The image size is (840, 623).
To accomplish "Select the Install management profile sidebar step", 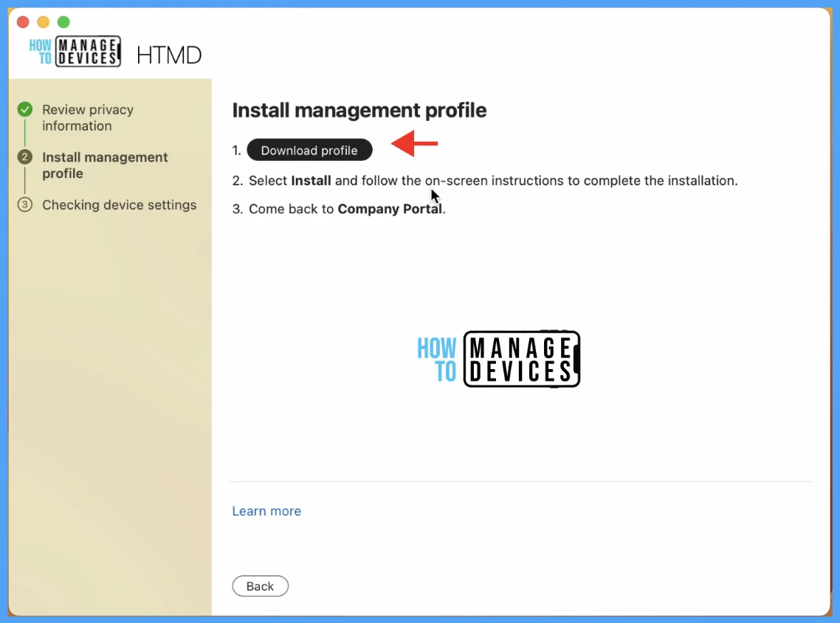I will (x=105, y=165).
